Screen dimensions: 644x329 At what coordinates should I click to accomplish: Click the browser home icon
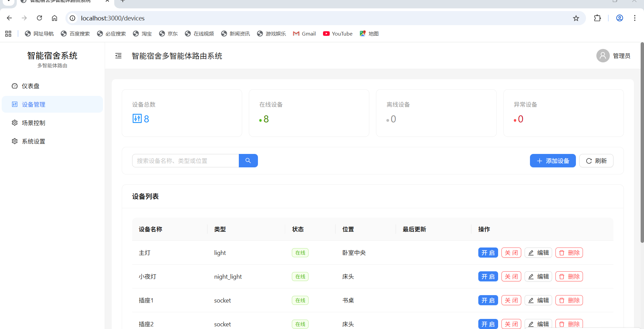pyautogui.click(x=55, y=18)
